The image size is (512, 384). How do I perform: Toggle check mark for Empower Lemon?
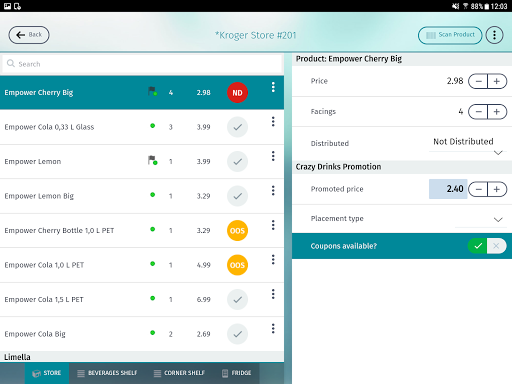(x=237, y=162)
